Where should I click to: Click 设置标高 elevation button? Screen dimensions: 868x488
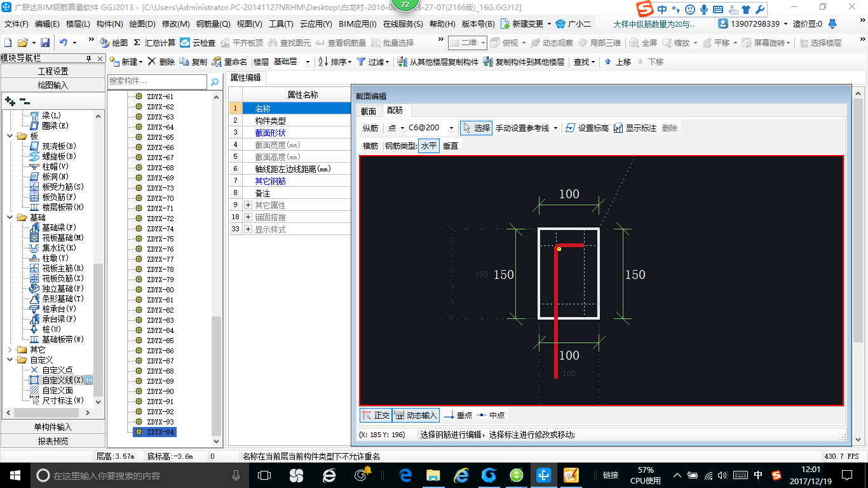tap(588, 128)
